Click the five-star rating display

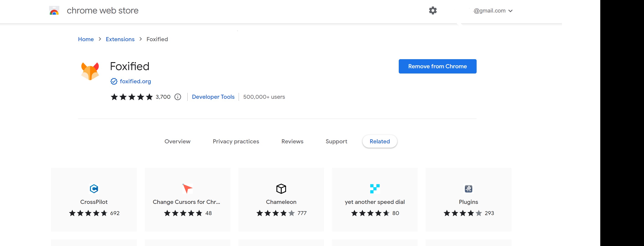tap(131, 97)
